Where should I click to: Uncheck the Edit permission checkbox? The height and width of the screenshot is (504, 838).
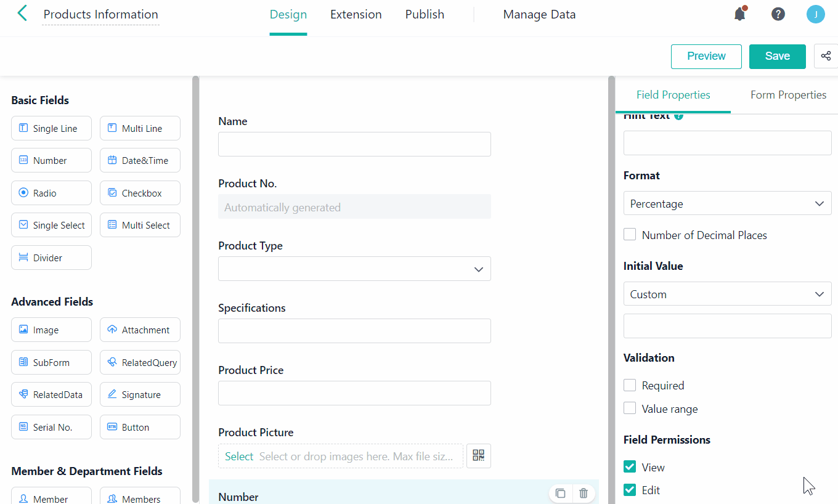tap(630, 490)
